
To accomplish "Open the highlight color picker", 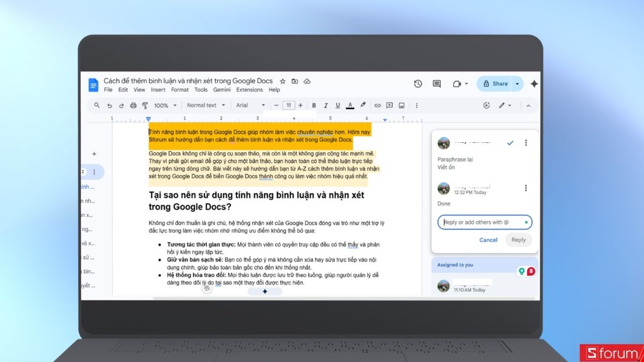I will [363, 105].
